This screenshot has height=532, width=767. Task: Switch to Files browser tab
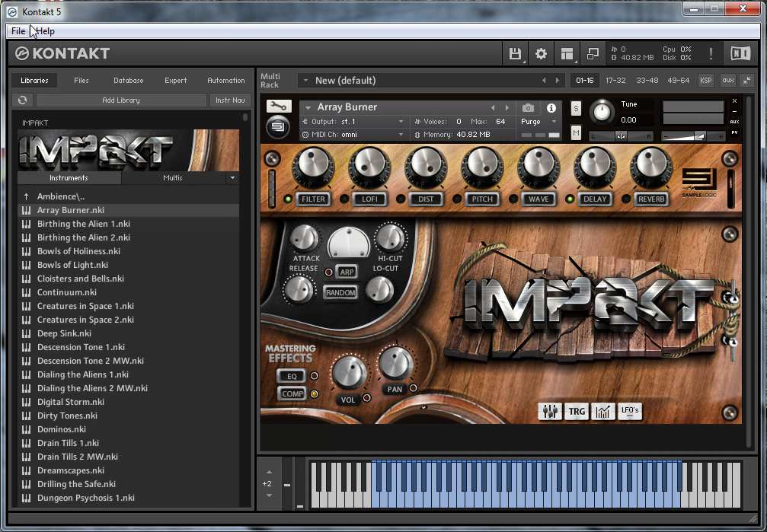click(81, 80)
